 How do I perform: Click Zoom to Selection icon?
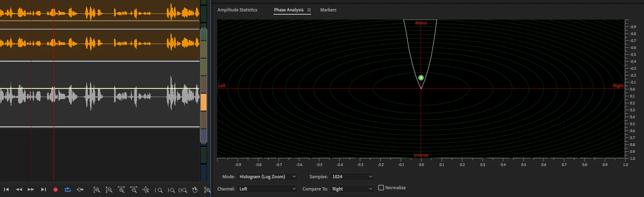point(183,190)
